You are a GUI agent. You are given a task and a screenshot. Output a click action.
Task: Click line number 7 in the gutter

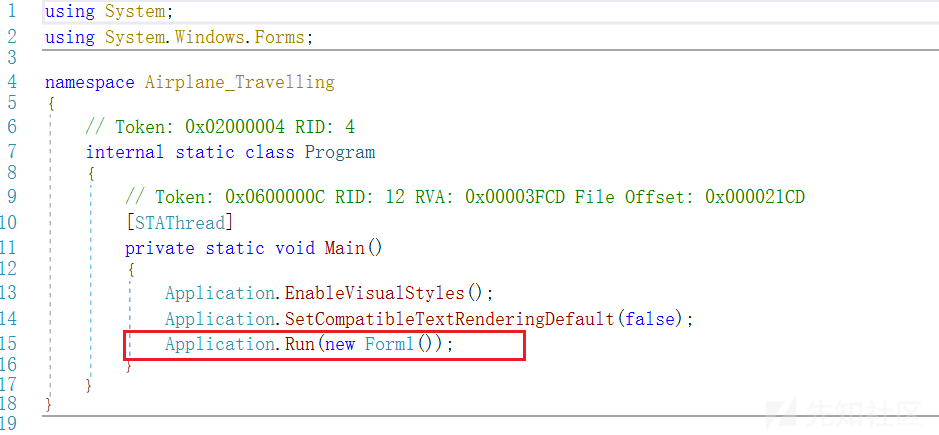click(13, 152)
